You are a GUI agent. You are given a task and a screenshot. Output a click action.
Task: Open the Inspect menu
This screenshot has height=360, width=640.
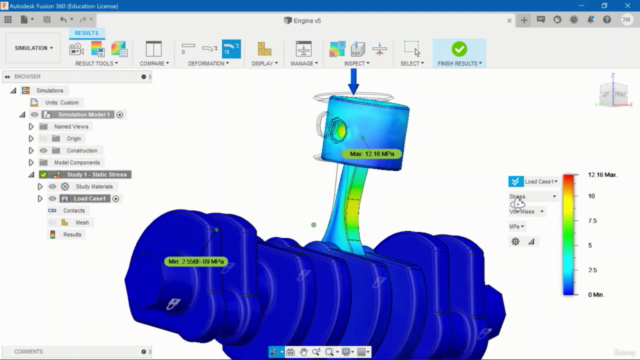click(x=357, y=64)
